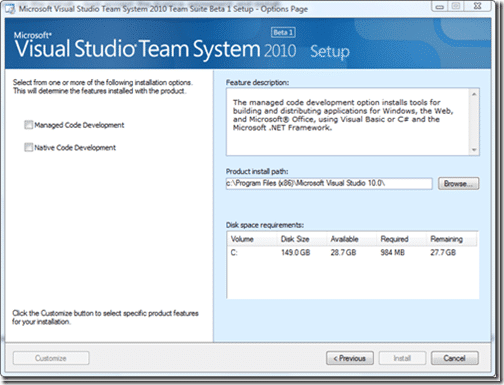Image resolution: width=504 pixels, height=385 pixels.
Task: Enable the Native Code Development checkbox
Action: (x=28, y=147)
